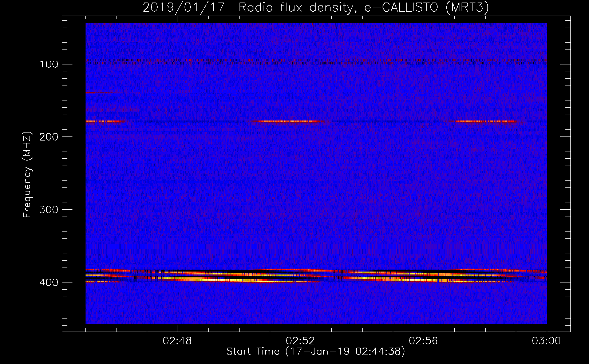The image size is (589, 364).
Task: Click the 02:48 time tick label
Action: coord(178,341)
